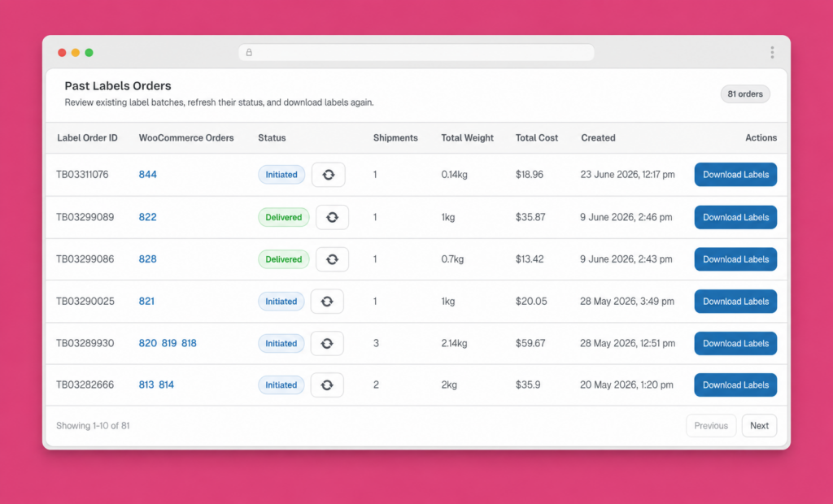Image resolution: width=833 pixels, height=504 pixels.
Task: Click label order ID TB03282666
Action: pyautogui.click(x=85, y=385)
